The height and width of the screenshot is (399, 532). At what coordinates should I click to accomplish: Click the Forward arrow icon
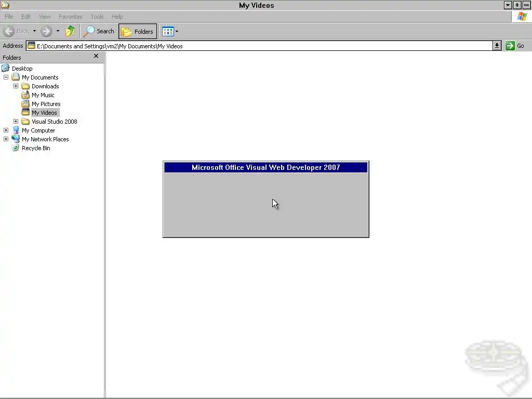46,31
